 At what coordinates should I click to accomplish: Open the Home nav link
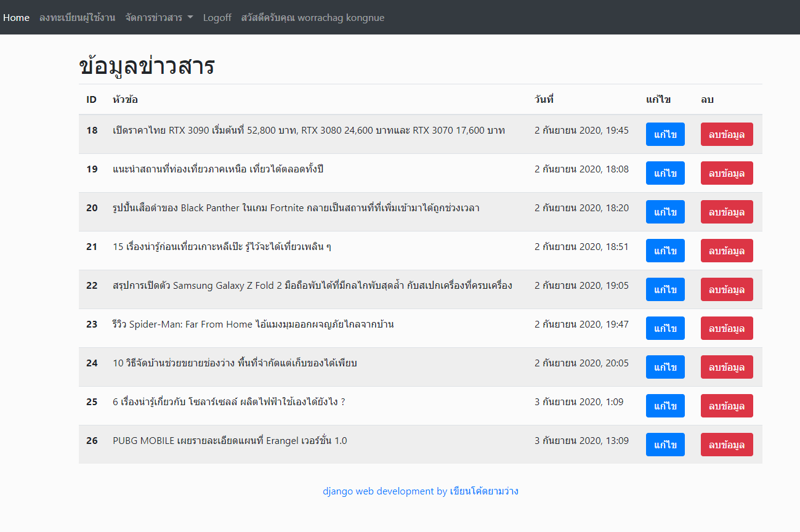(x=16, y=17)
